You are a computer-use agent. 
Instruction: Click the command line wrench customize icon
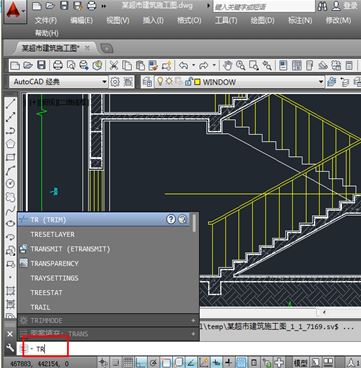(10, 348)
